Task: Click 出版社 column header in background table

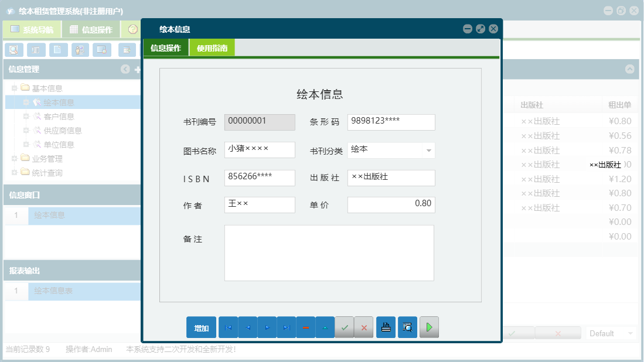Action: click(x=531, y=105)
